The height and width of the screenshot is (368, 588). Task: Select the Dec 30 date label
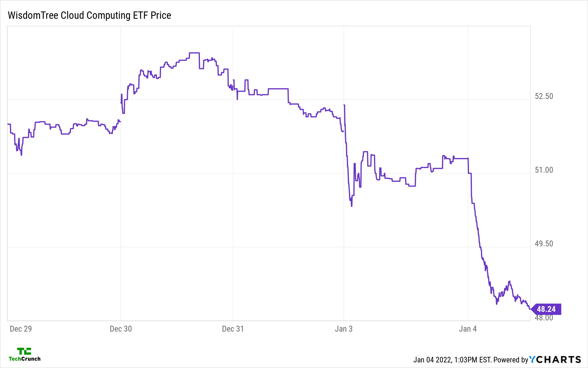tap(121, 329)
